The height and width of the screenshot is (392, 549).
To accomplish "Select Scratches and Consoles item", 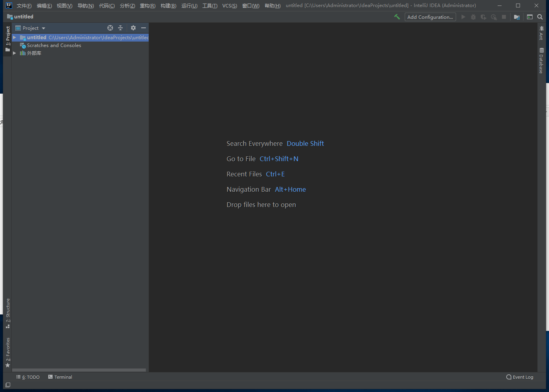I will pyautogui.click(x=54, y=45).
